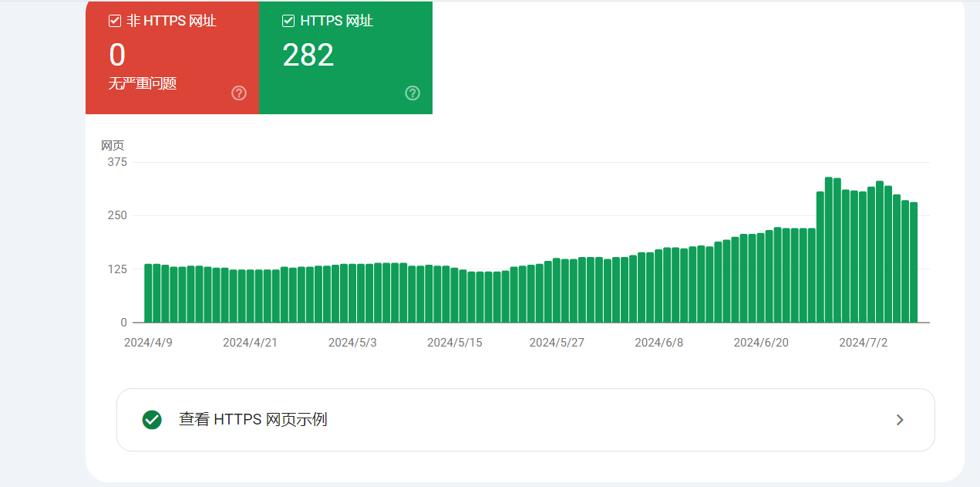The image size is (980, 487).
Task: Uncheck the 非 HTTPS 网址 checkbox
Action: [x=115, y=21]
